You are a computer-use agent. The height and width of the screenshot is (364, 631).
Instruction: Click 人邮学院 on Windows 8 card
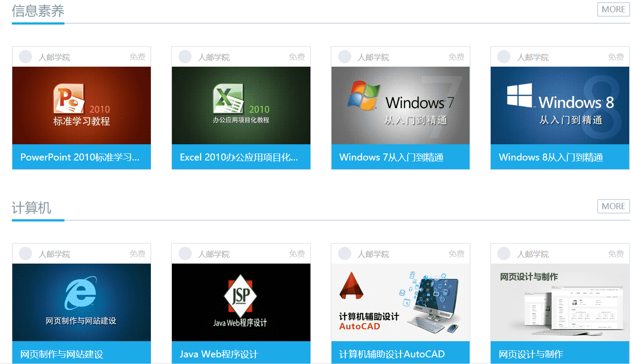tap(533, 57)
